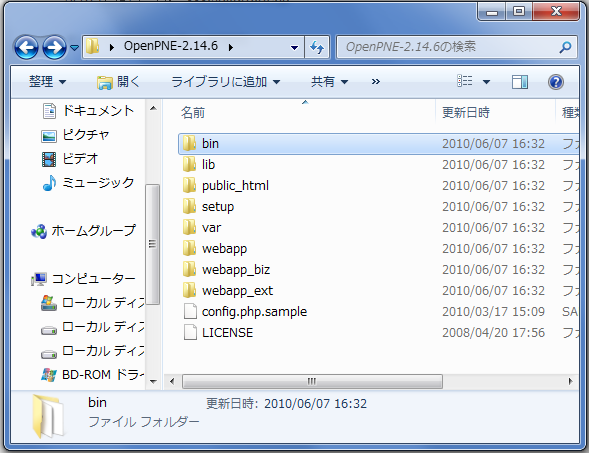The image size is (589, 453).
Task: Open Help with the question mark icon
Action: coord(556,82)
